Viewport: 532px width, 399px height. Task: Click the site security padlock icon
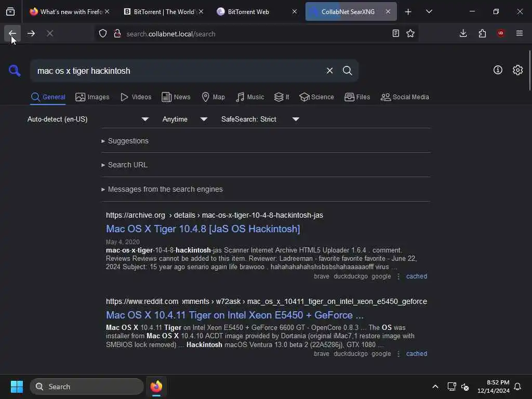117,34
